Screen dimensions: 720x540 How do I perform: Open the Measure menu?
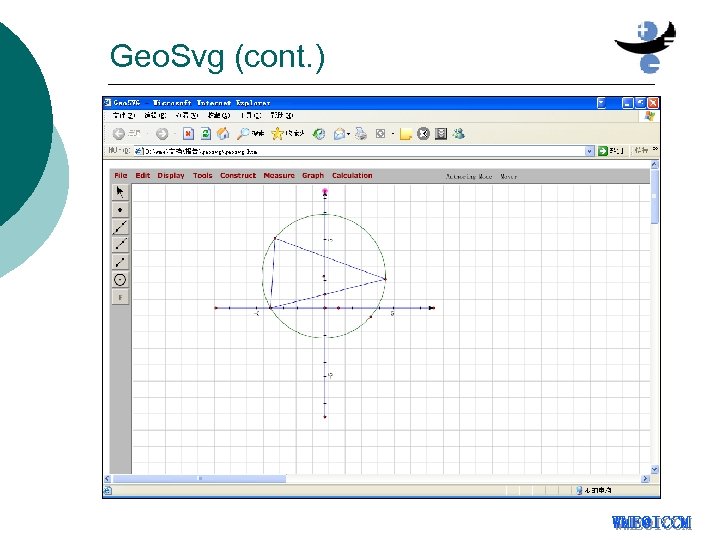pos(279,175)
